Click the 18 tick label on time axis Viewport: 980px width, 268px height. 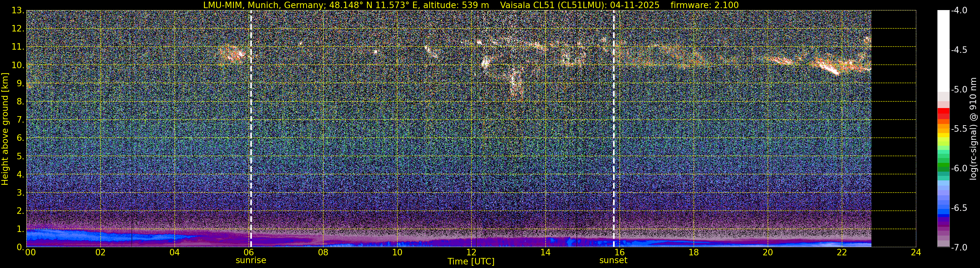pyautogui.click(x=694, y=253)
